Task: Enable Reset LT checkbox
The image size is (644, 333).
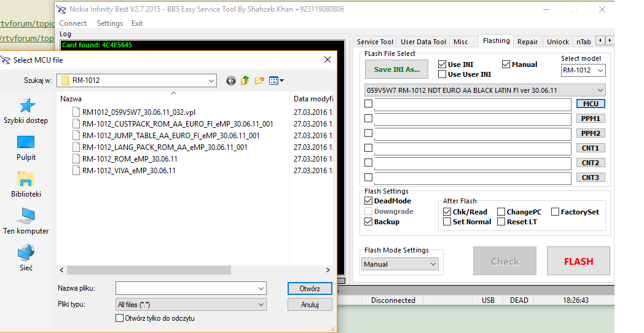Action: (x=501, y=222)
